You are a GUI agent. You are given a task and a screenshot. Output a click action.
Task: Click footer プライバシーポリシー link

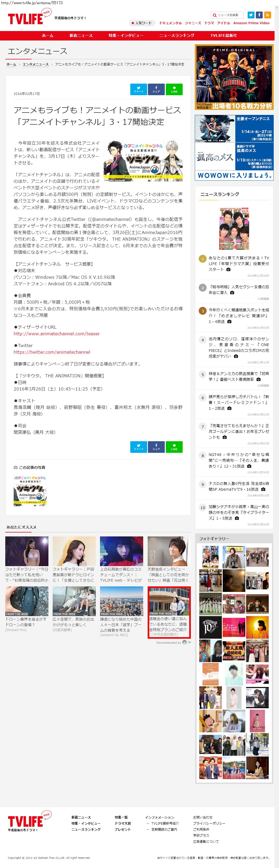(209, 823)
